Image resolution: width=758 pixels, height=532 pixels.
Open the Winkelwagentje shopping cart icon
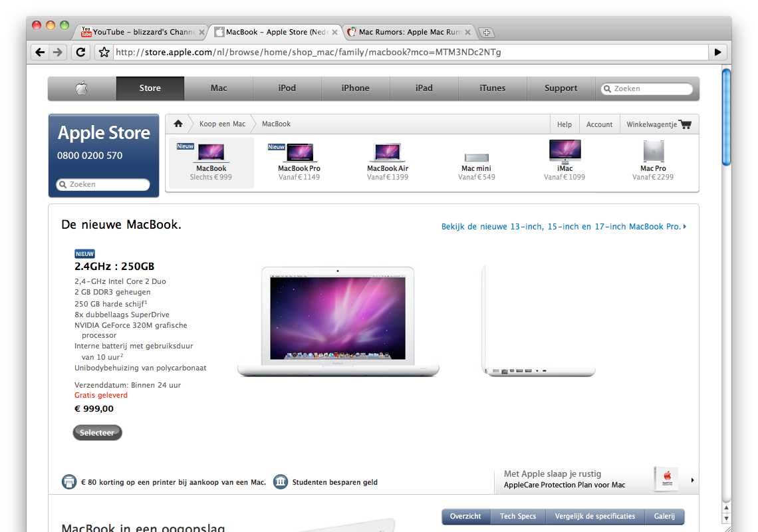(x=685, y=124)
